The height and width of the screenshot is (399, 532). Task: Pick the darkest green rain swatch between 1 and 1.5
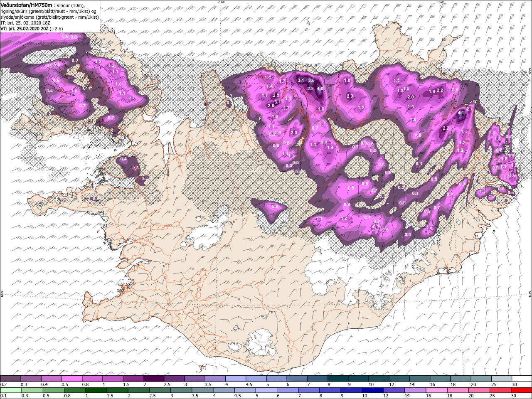coord(96,390)
